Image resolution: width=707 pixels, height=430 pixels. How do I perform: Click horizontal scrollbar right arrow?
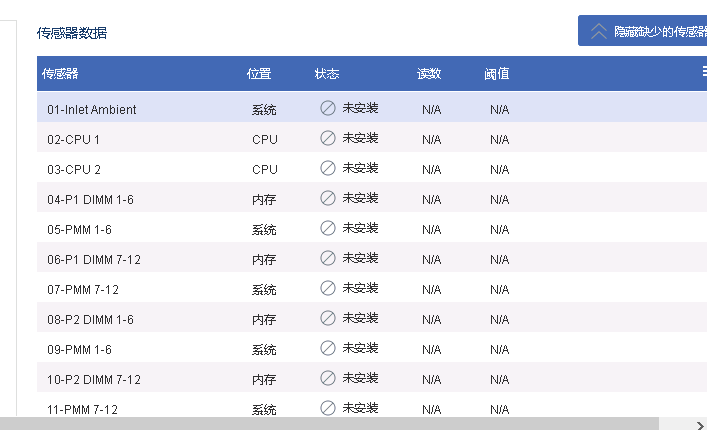[x=699, y=423]
